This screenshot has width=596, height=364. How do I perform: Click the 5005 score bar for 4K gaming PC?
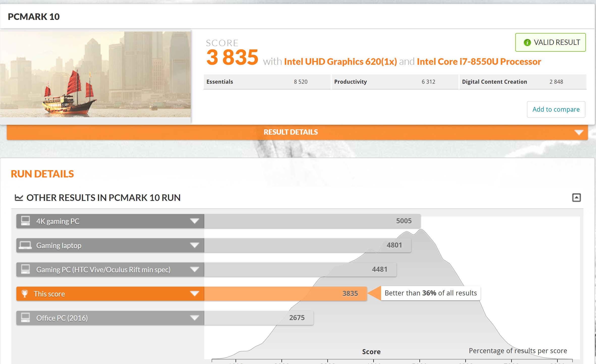coord(312,221)
